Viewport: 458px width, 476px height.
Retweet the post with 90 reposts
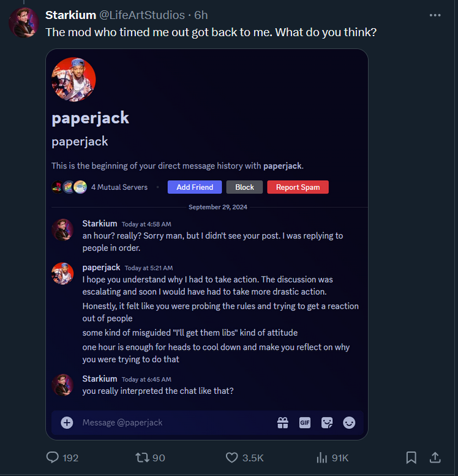coord(150,458)
